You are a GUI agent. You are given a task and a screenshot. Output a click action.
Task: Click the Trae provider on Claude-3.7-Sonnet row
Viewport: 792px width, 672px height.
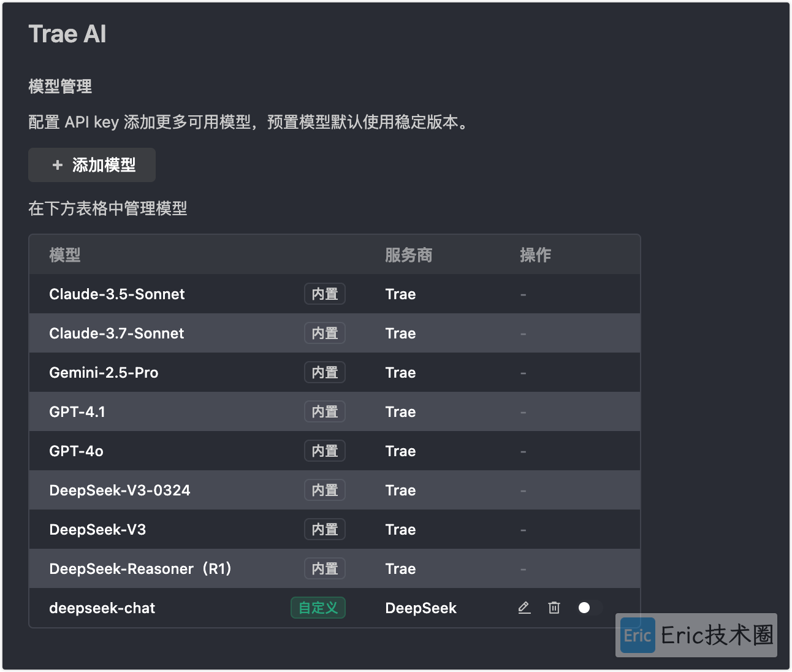[400, 334]
